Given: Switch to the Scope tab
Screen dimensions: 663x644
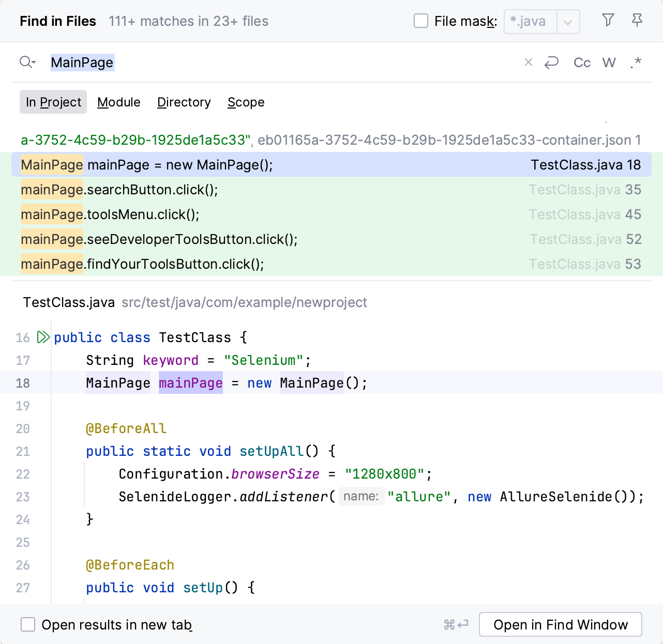Looking at the screenshot, I should tap(246, 102).
